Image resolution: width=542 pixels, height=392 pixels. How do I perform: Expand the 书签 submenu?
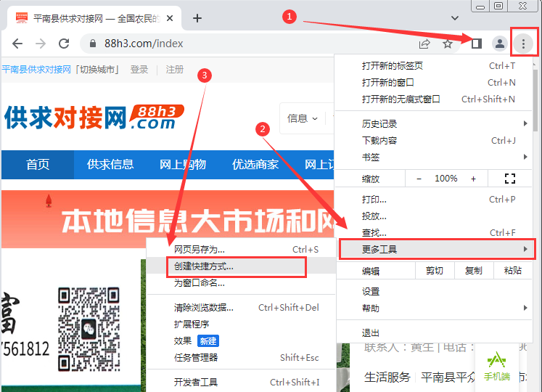(435, 157)
